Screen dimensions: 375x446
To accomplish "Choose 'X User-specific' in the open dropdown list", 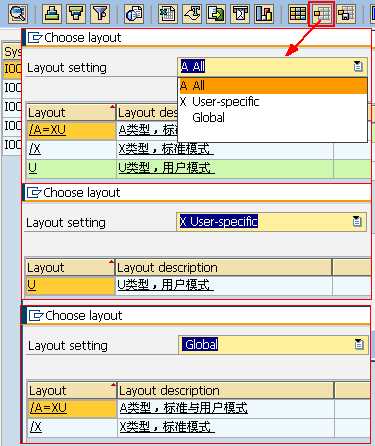I will pos(273,102).
